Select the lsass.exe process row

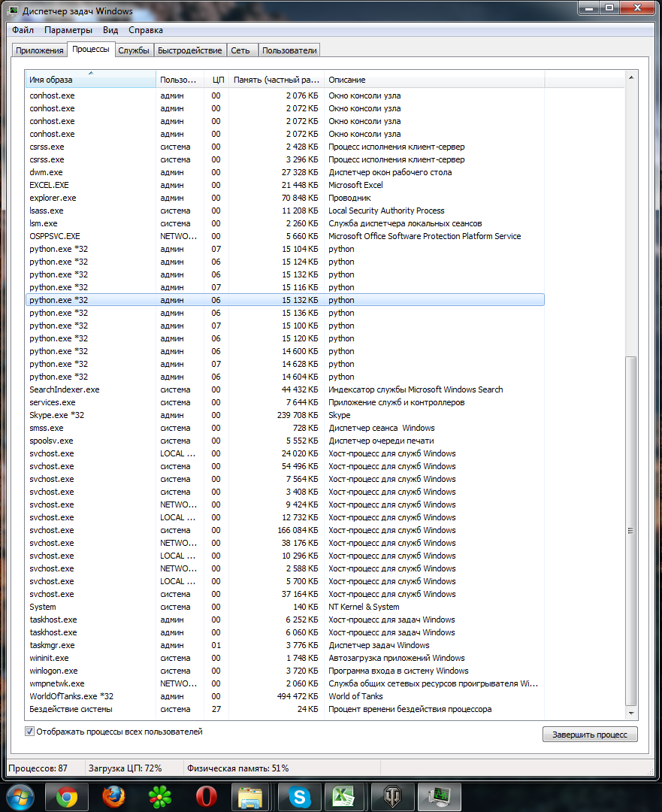[285, 211]
